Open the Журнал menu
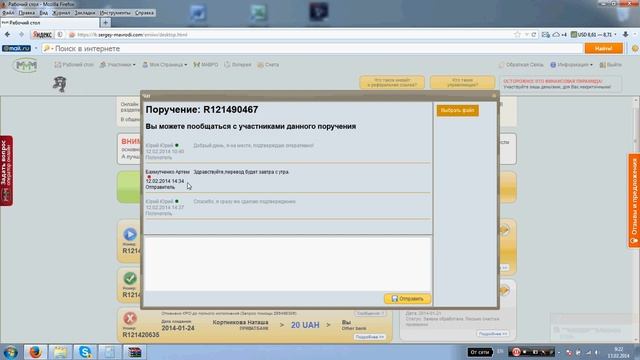The height and width of the screenshot is (360, 640). (x=61, y=13)
